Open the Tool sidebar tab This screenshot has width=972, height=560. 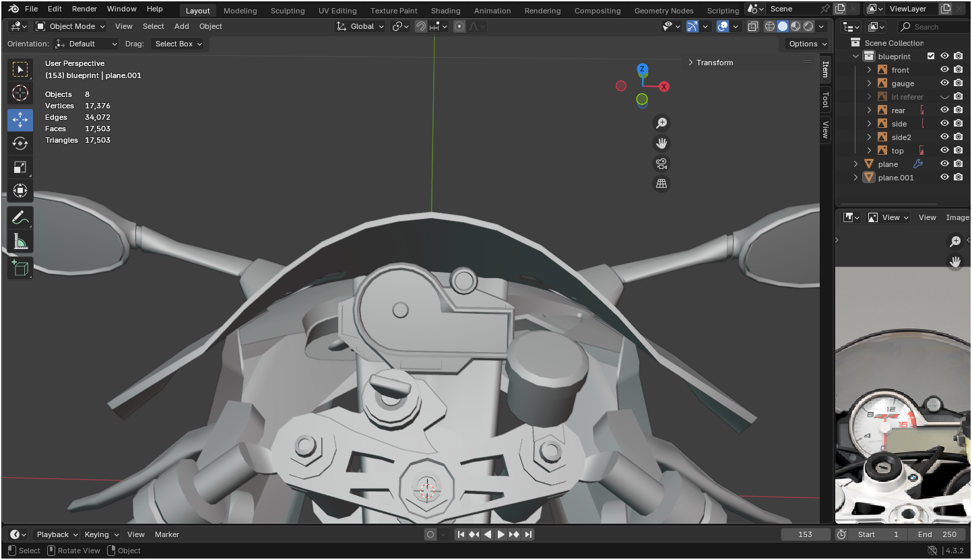tap(825, 100)
